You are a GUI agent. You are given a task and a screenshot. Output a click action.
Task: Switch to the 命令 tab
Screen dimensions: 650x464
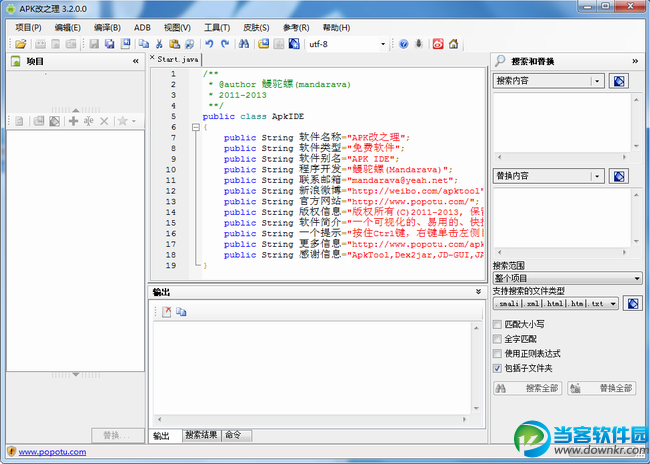[237, 435]
